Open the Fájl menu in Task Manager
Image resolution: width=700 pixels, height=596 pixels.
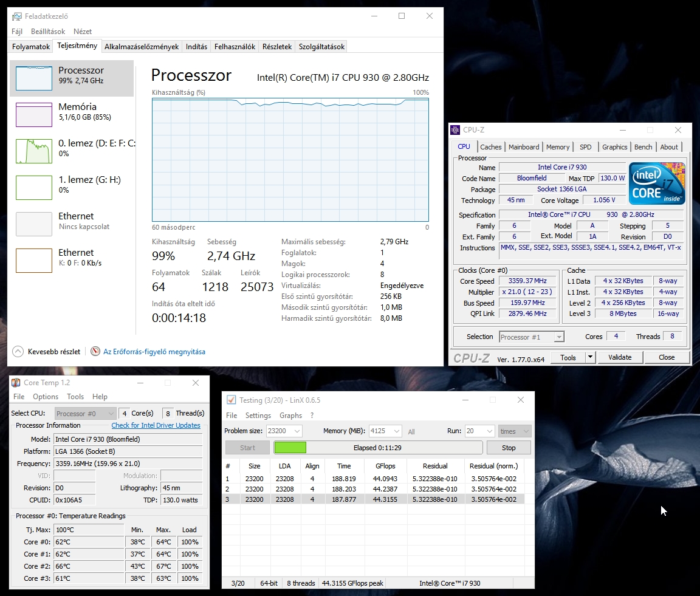17,31
